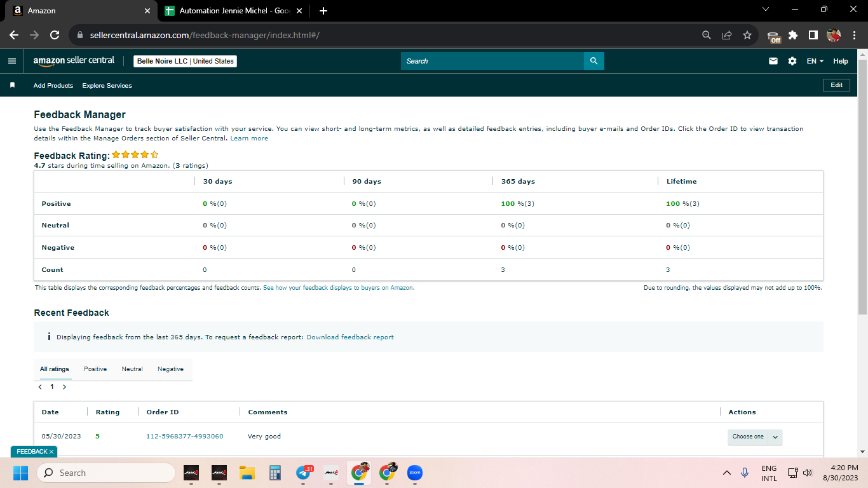This screenshot has width=868, height=488.
Task: Open Zoom from the taskbar
Action: click(x=415, y=473)
